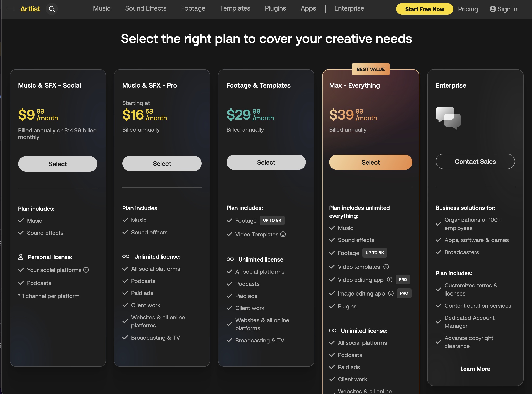
Task: Select the Max - Everything plan
Action: 370,162
